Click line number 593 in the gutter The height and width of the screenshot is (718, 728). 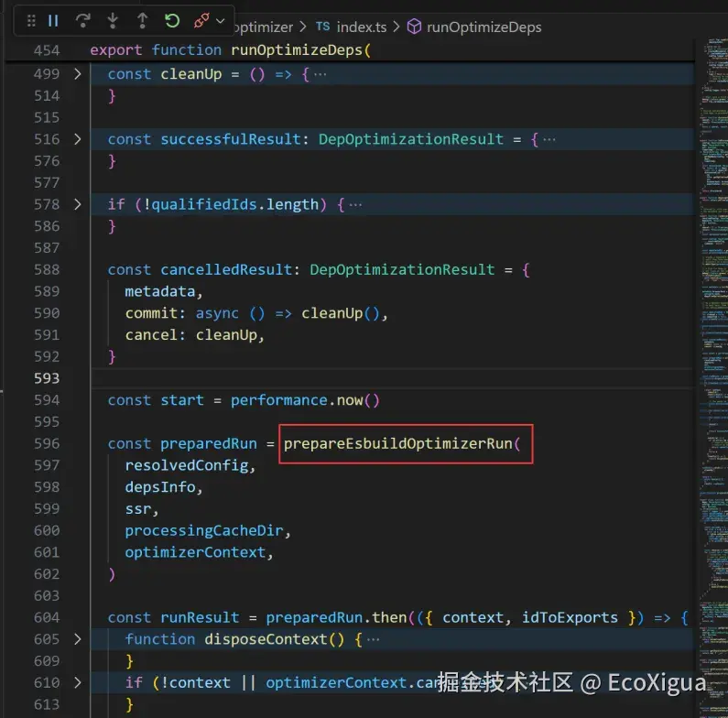[x=47, y=378]
